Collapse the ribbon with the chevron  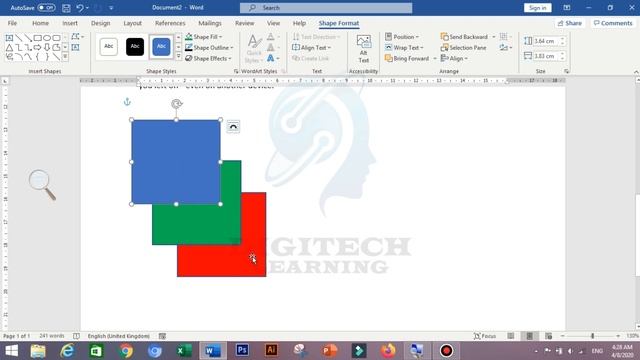coord(636,72)
